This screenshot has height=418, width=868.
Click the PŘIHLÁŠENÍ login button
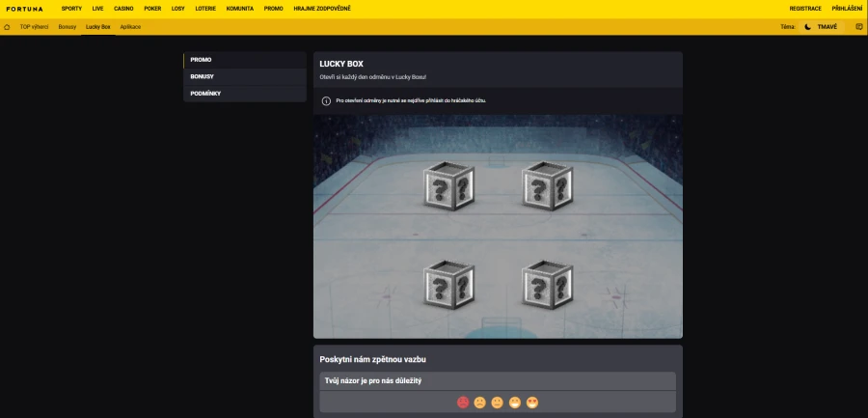coord(847,9)
